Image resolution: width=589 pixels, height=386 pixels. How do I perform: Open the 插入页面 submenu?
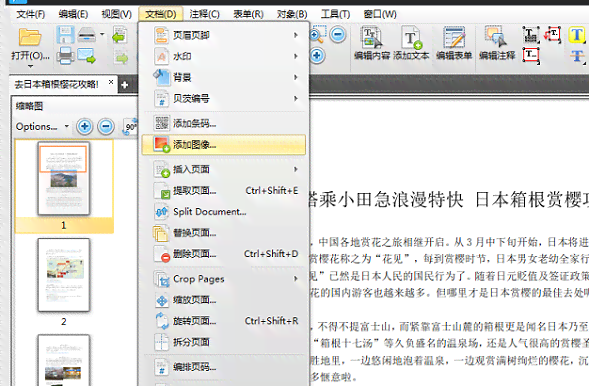224,169
